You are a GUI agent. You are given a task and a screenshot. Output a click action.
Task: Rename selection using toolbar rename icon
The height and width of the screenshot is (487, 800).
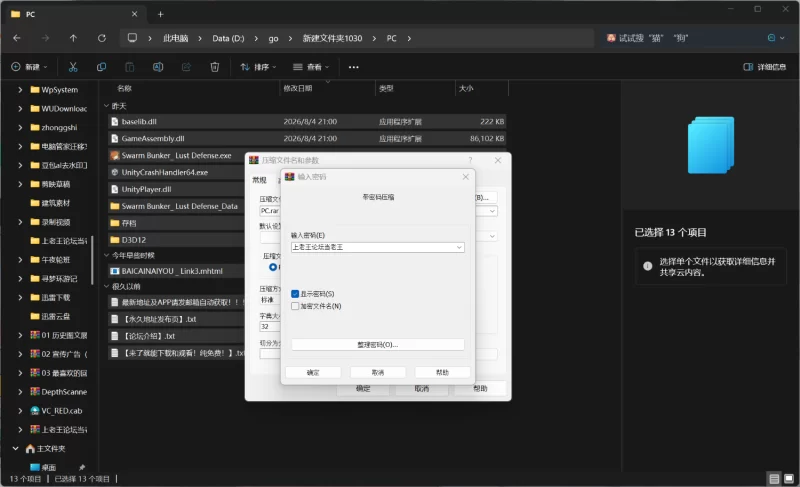(x=158, y=67)
